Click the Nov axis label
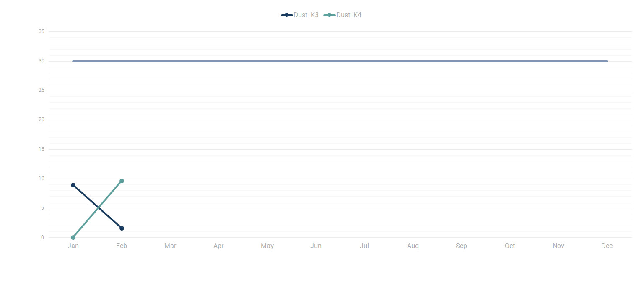This screenshot has height=306, width=644. pyautogui.click(x=558, y=246)
